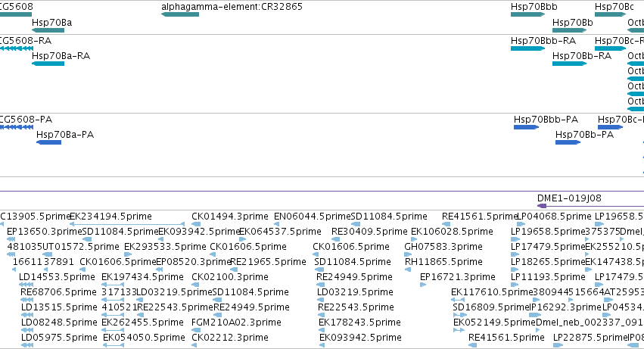The height and width of the screenshot is (349, 644).
Task: Open the GH07583.3prime EST label
Action: click(443, 247)
